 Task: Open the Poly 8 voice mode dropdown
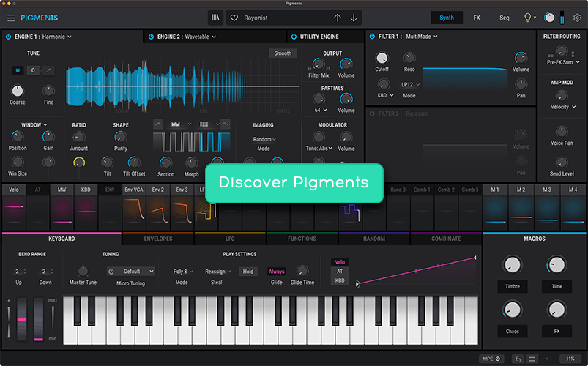click(183, 271)
